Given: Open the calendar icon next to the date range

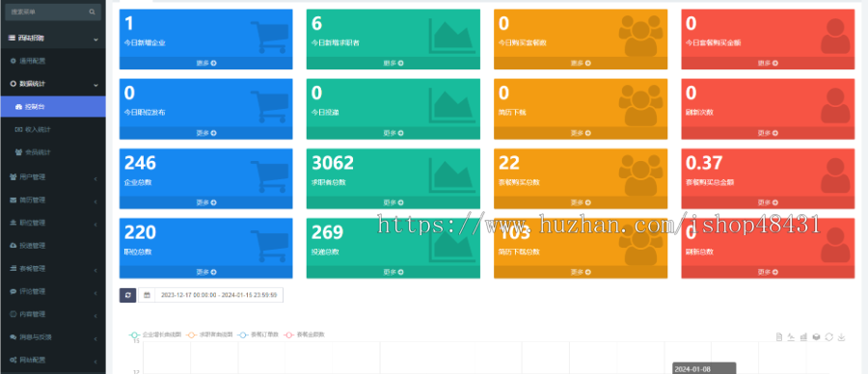Looking at the screenshot, I should click(x=147, y=295).
